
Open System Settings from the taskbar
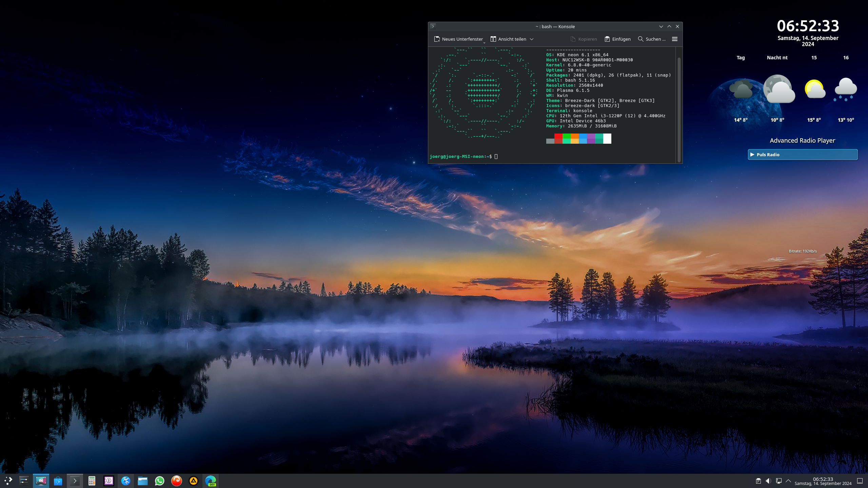24,481
